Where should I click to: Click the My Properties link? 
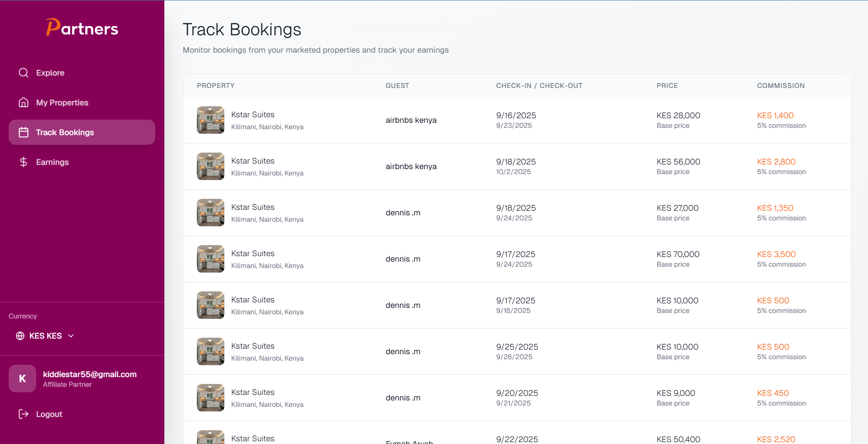(x=62, y=102)
